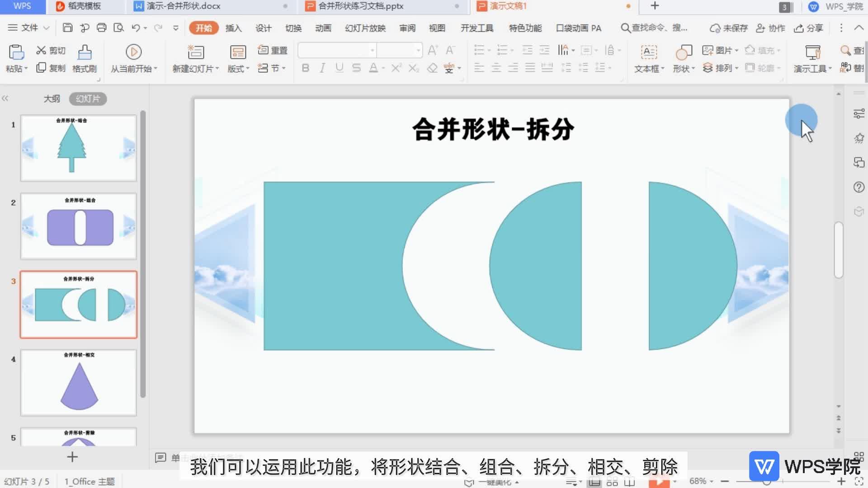Image resolution: width=868 pixels, height=488 pixels.
Task: Click the 从当前开始 slideshow button
Action: click(132, 58)
